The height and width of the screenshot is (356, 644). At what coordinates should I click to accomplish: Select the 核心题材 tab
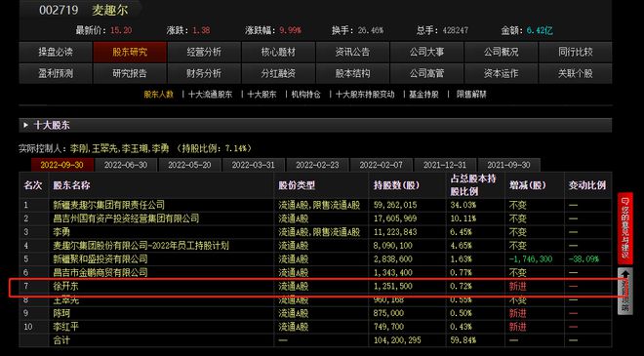tap(278, 52)
